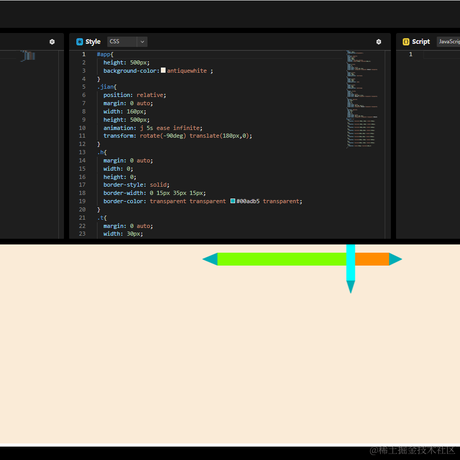Viewport: 460px width, 460px height.
Task: Click the left panel code minimap
Action: [28, 56]
